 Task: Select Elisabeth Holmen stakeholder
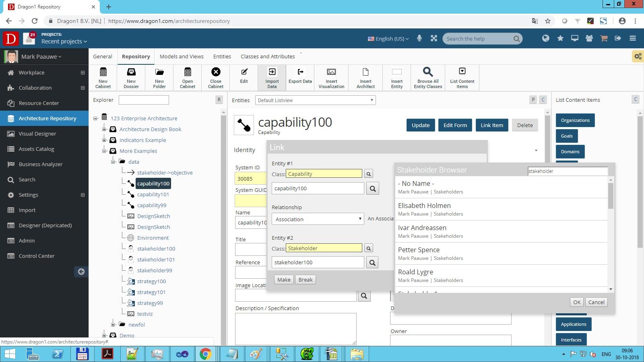501,209
